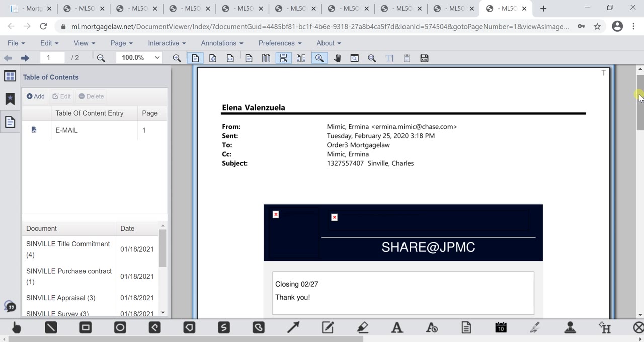Click the select text tool icon
Image resolution: width=644 pixels, height=342 pixels.
point(389,58)
